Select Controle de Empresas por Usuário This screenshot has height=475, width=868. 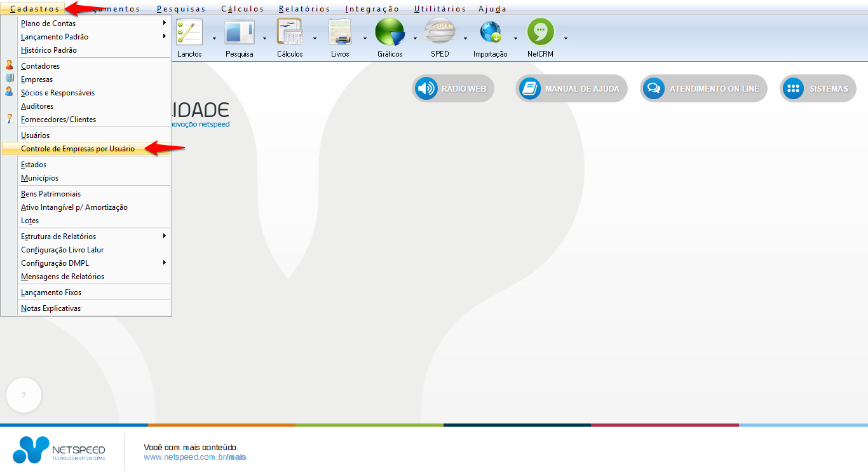click(78, 149)
